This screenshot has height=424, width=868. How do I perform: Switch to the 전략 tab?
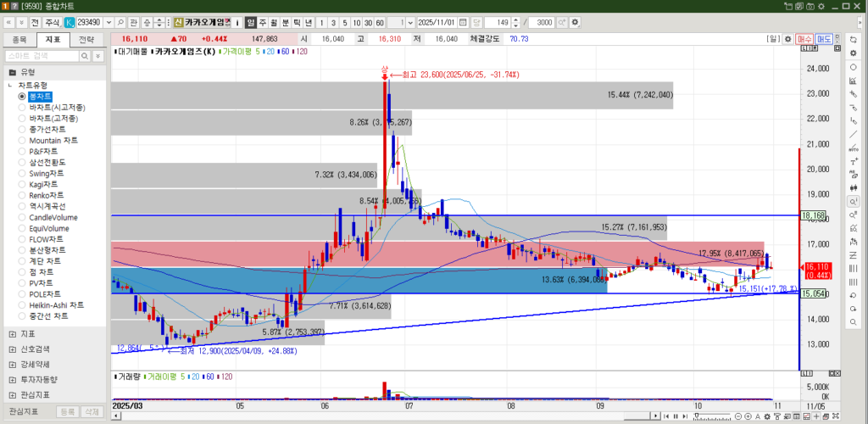[x=86, y=40]
